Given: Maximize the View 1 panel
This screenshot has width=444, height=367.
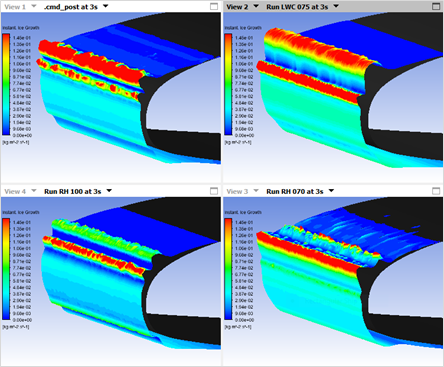Looking at the screenshot, I should click(x=214, y=6).
